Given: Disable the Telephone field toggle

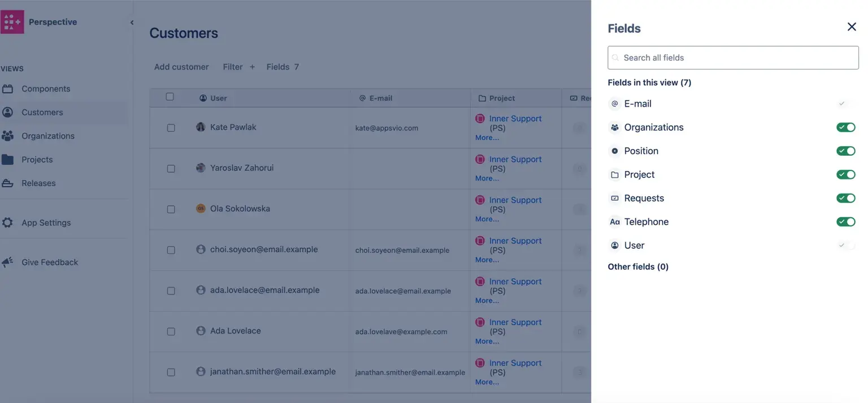Looking at the screenshot, I should (845, 222).
